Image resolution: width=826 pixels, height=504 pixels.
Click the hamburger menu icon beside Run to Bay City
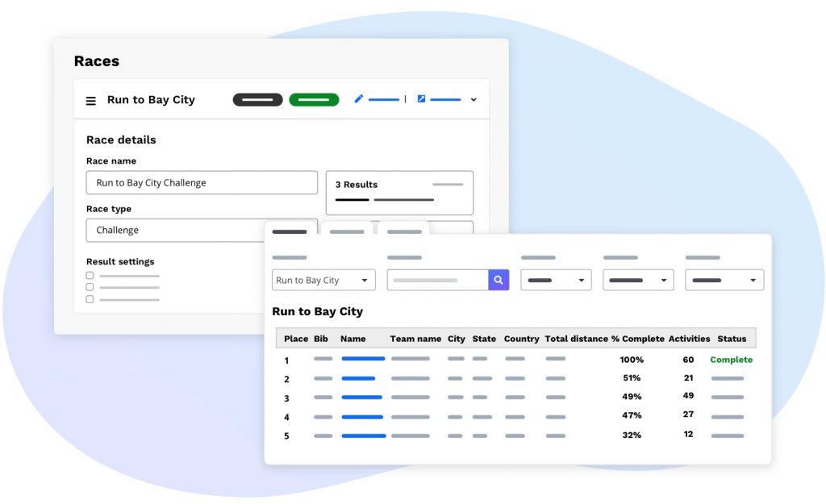[91, 101]
